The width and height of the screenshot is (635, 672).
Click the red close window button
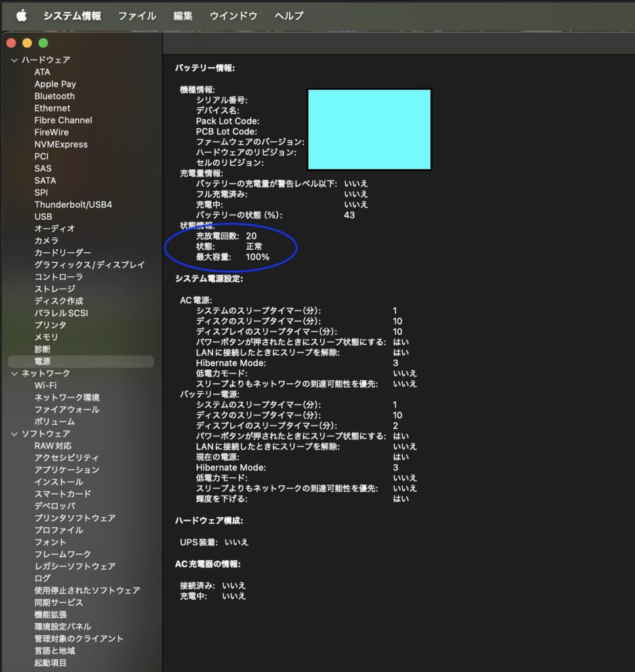(x=11, y=43)
